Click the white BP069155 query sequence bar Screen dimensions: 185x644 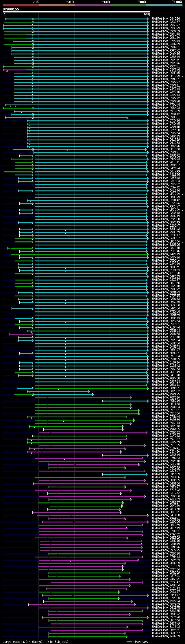pyautogui.click(x=76, y=12)
